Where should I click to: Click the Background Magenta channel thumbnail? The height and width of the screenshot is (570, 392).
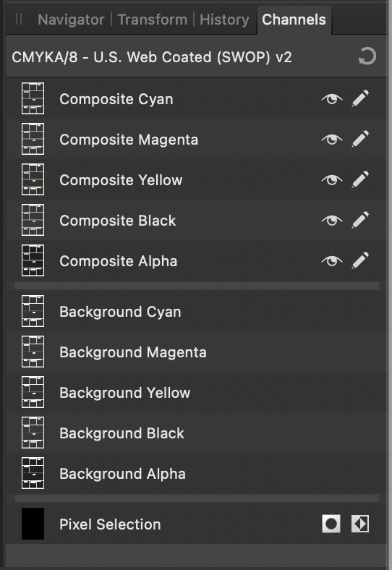[33, 352]
